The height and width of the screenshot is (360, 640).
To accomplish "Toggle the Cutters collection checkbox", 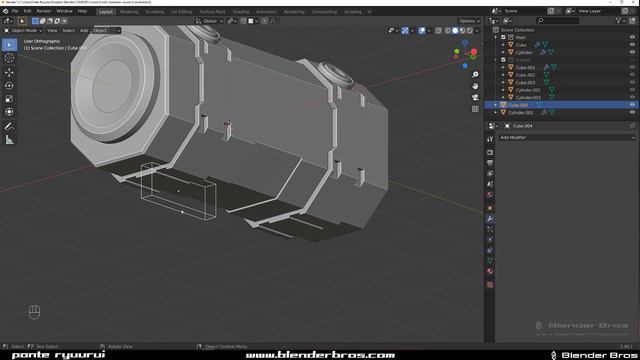I will (503, 60).
